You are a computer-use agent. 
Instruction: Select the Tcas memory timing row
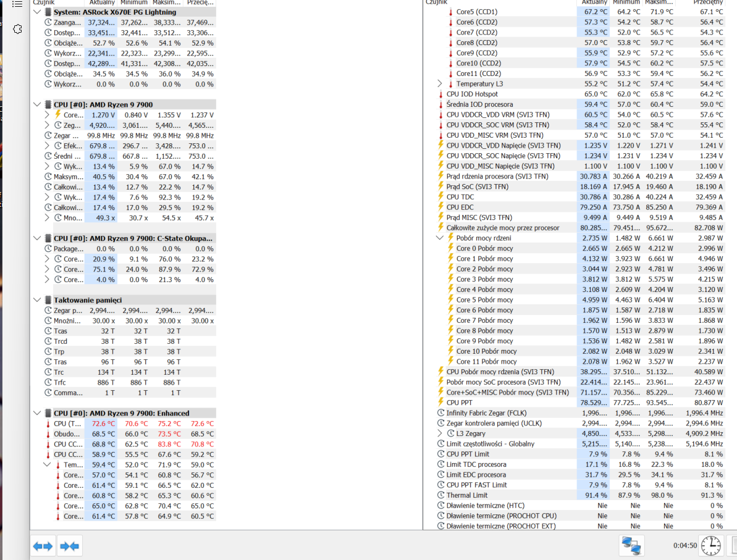(61, 331)
